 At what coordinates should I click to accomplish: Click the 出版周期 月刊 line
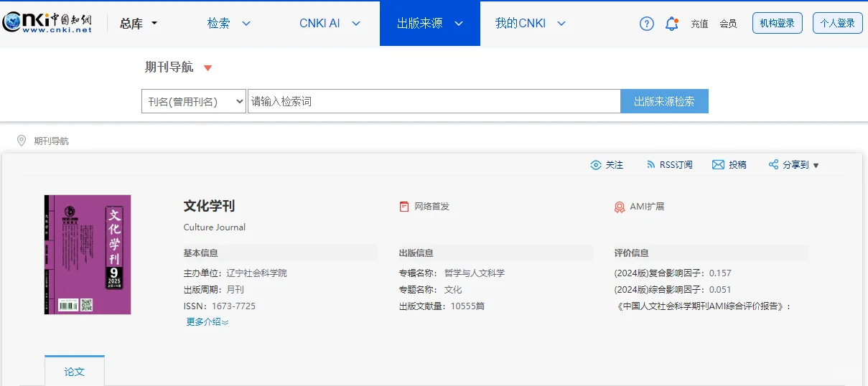click(x=214, y=290)
